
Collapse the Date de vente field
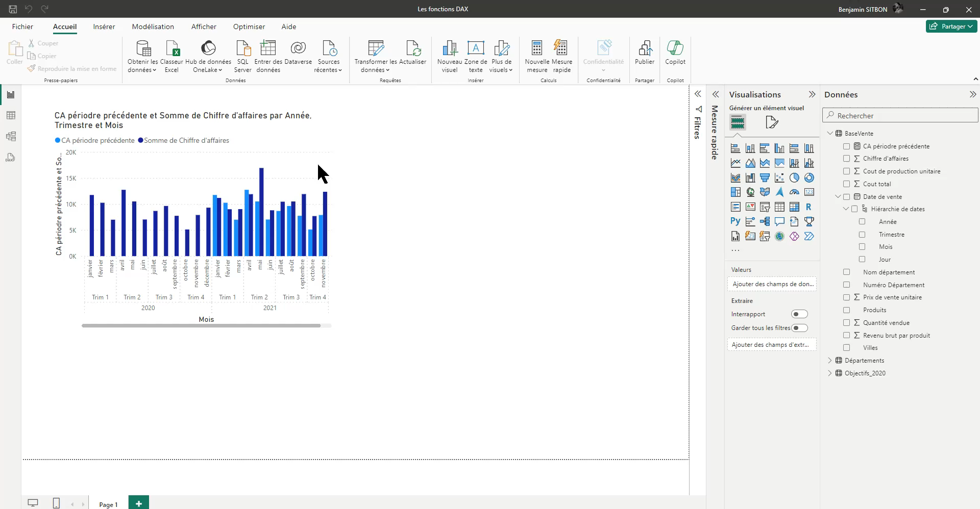tap(838, 197)
